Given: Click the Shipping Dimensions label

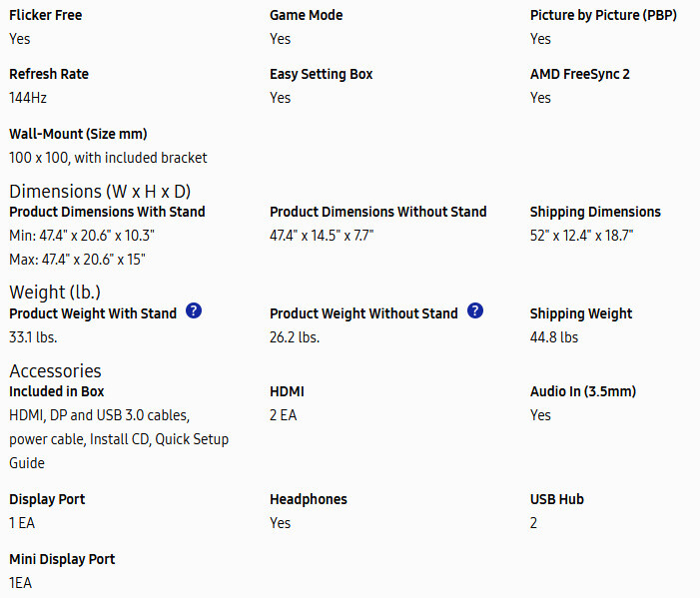Looking at the screenshot, I should pos(595,212).
